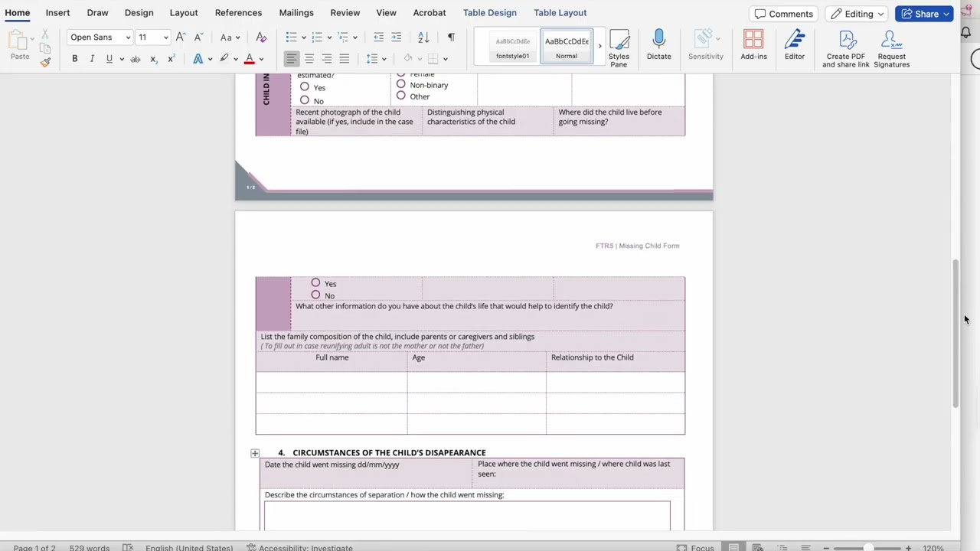Switch to the Design tab

point(139,12)
